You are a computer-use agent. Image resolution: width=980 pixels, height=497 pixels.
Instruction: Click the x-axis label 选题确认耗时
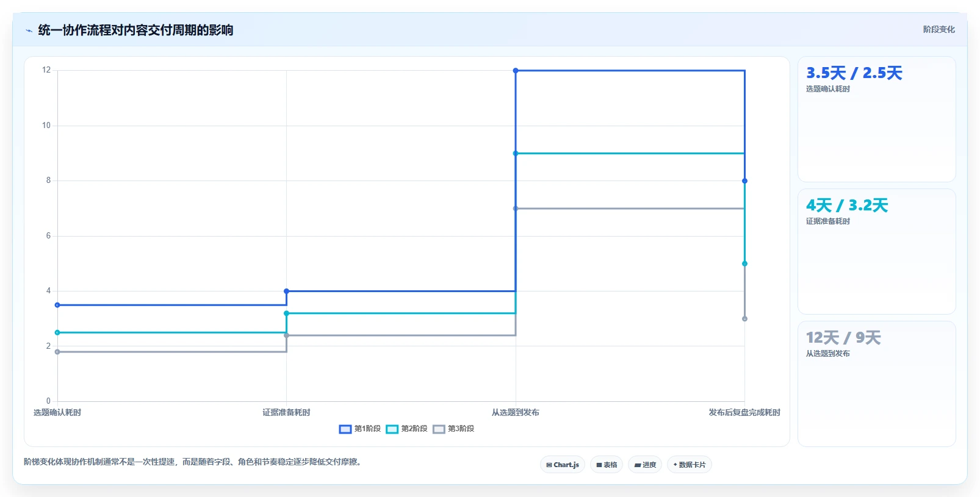coord(57,413)
